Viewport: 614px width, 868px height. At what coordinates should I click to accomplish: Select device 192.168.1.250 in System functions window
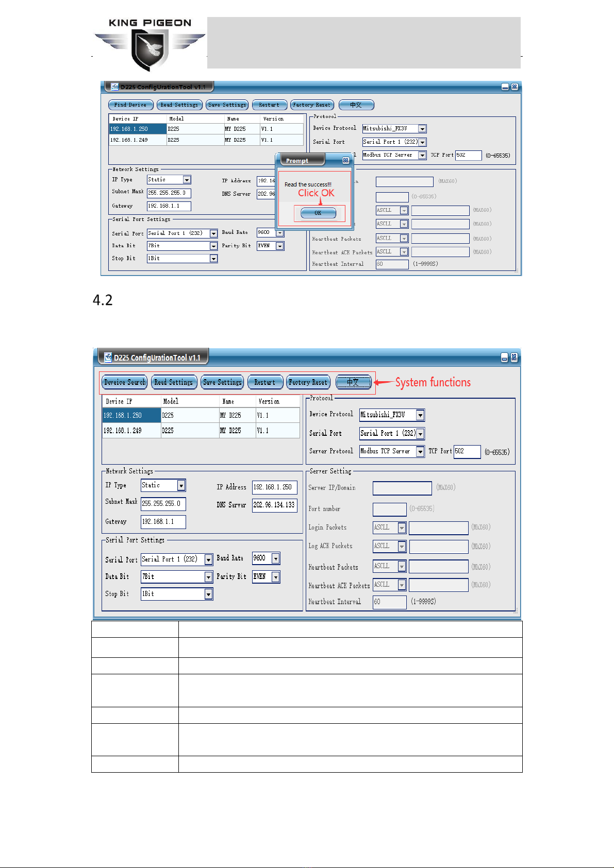201,415
